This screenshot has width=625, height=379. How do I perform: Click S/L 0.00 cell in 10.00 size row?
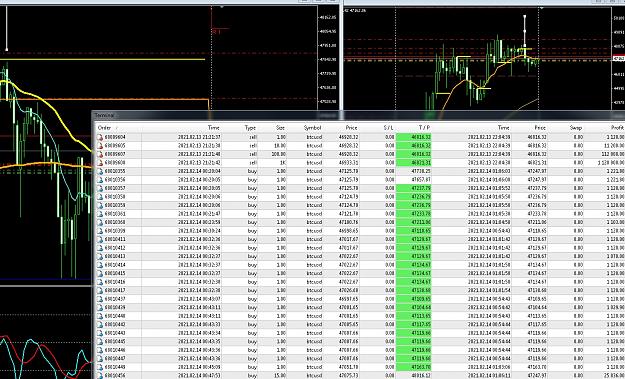(389, 146)
